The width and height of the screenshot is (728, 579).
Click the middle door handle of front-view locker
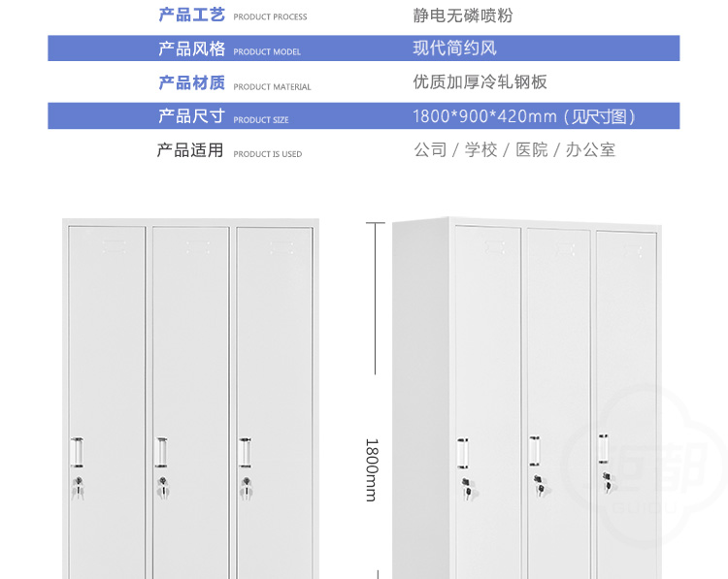coord(162,453)
